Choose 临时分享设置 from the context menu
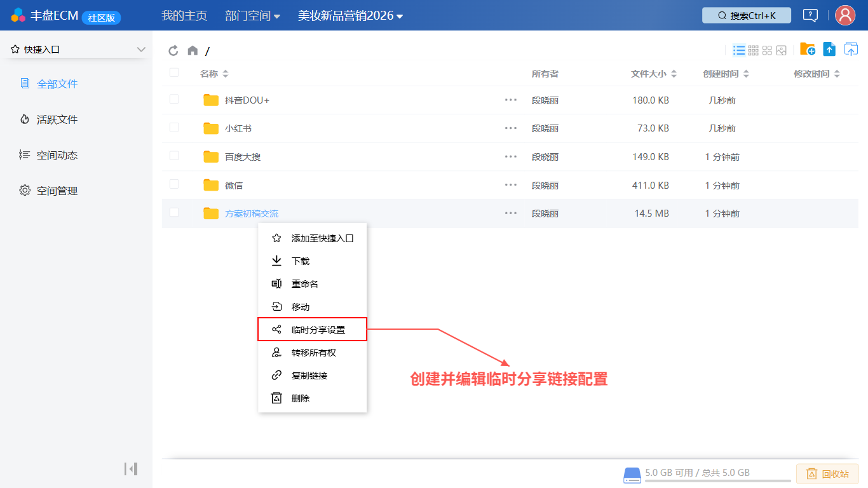Viewport: 868px width, 488px height. click(312, 330)
